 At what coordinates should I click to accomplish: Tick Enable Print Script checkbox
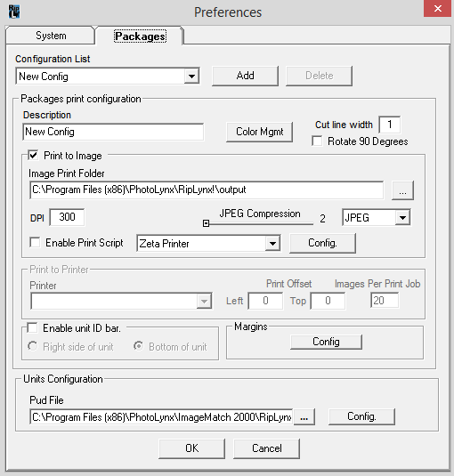[35, 243]
